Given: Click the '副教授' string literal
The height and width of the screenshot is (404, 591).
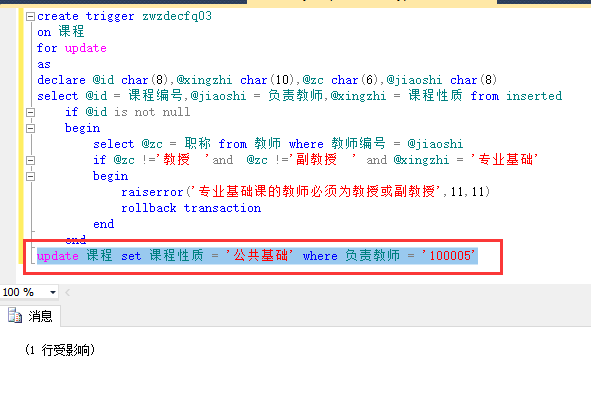Looking at the screenshot, I should click(x=323, y=160).
